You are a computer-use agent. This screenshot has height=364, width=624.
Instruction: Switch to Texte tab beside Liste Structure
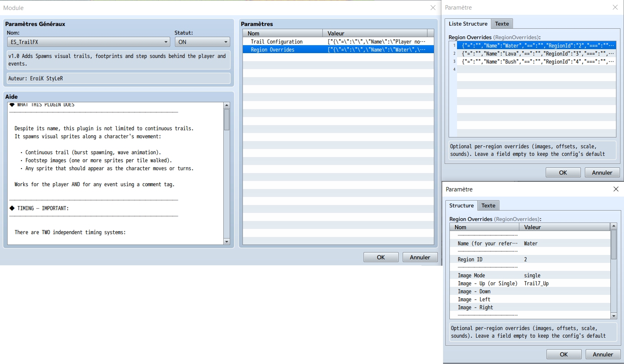click(502, 24)
